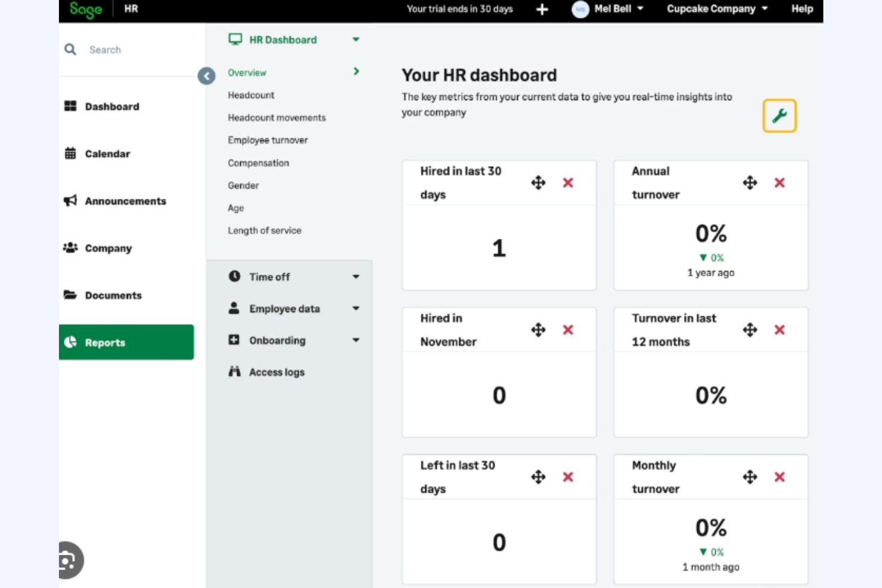
Task: Click the Calendar icon in sidebar
Action: pos(70,153)
